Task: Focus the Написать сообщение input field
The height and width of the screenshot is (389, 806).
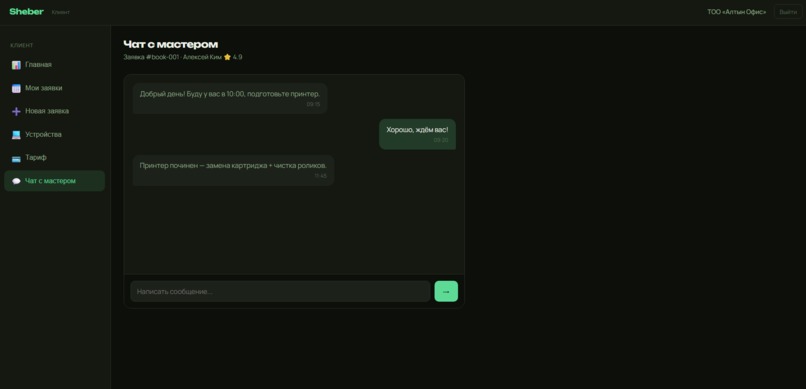Action: 280,291
